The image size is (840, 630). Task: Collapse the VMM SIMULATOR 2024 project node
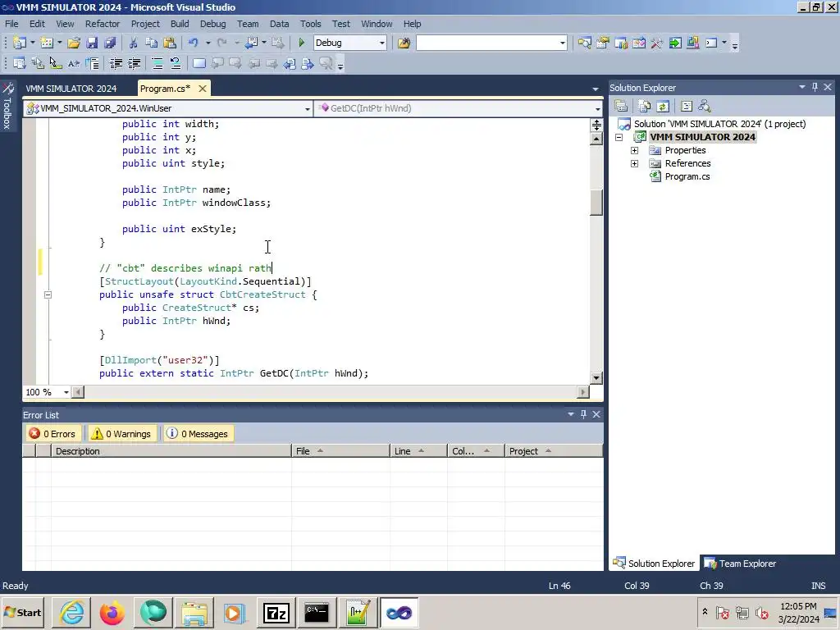pyautogui.click(x=619, y=137)
